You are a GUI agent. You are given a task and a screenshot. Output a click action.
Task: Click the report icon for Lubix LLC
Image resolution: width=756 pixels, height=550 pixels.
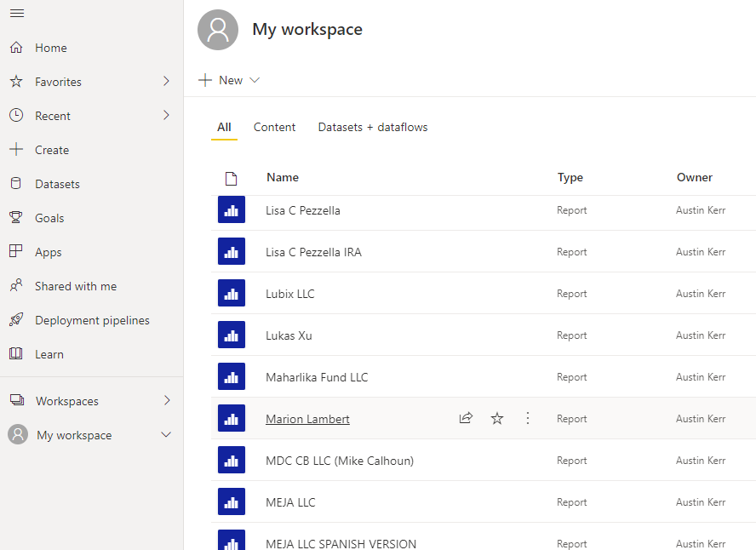point(232,293)
